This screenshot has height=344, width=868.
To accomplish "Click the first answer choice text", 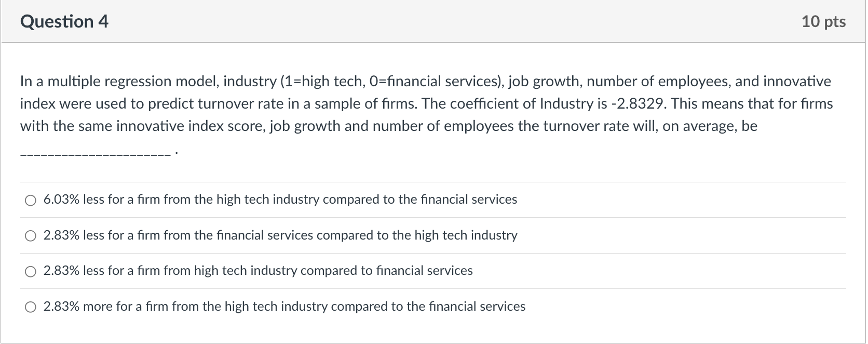I will click(280, 199).
